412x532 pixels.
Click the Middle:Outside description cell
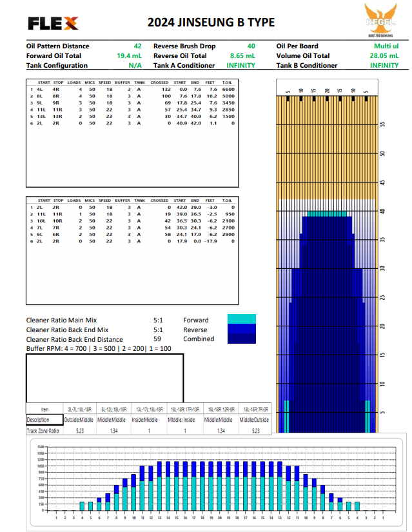tap(254, 420)
